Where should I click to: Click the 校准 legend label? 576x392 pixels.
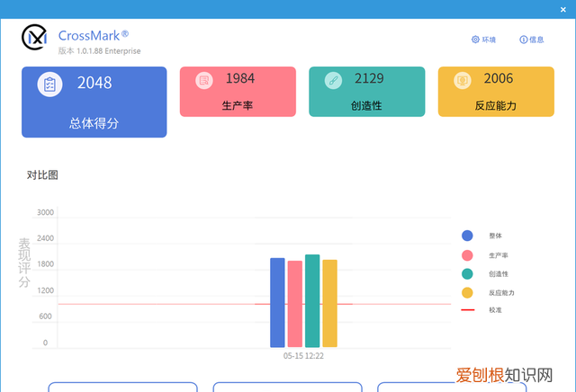[x=495, y=310]
